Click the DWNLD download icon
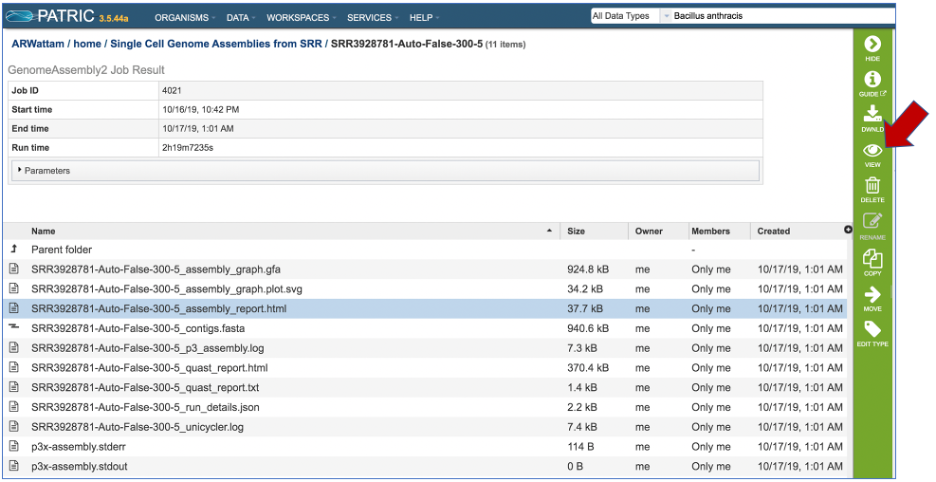Screen dimensions: 936x482 [x=872, y=113]
